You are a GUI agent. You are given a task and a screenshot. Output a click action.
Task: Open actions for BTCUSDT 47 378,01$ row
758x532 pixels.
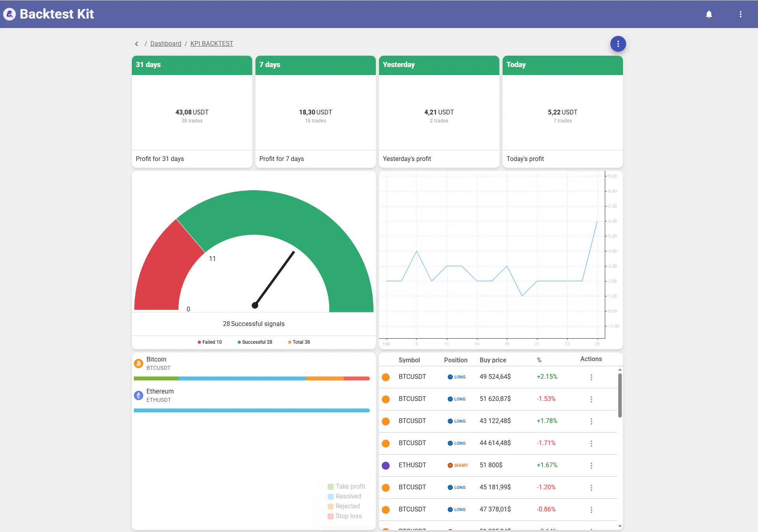click(x=591, y=510)
